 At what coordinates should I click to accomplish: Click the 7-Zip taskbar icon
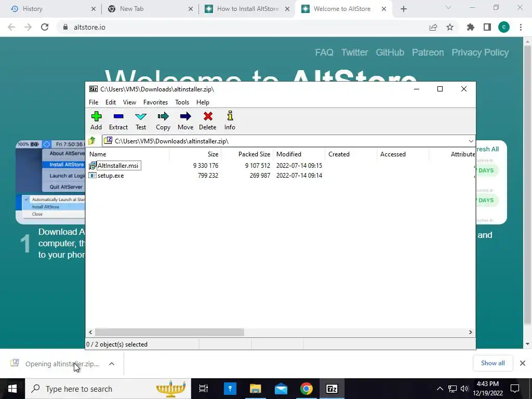click(332, 389)
